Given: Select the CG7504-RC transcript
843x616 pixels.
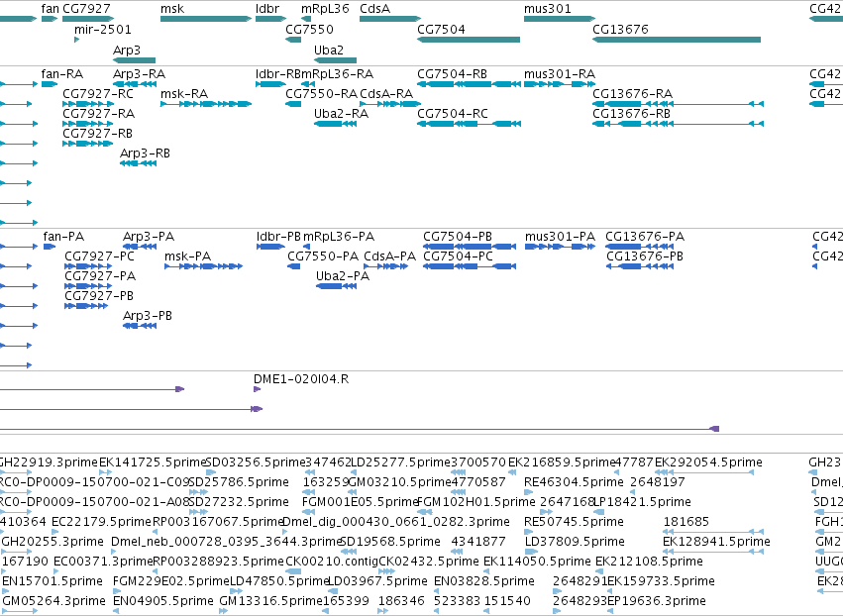Looking at the screenshot, I should (x=469, y=124).
